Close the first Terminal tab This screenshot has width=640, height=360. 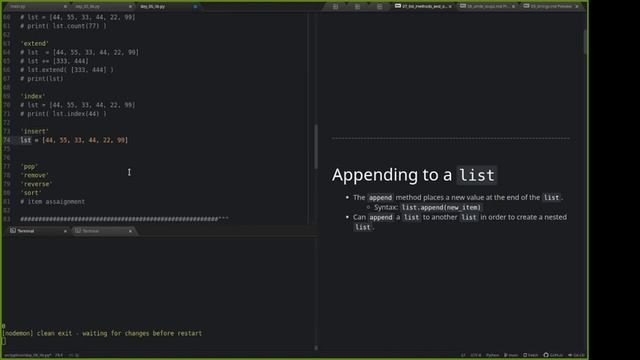pos(65,231)
